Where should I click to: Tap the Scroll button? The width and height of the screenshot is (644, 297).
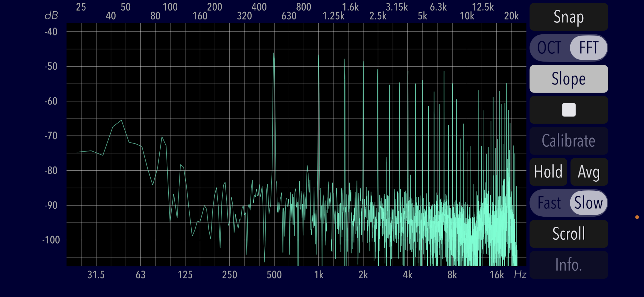568,234
